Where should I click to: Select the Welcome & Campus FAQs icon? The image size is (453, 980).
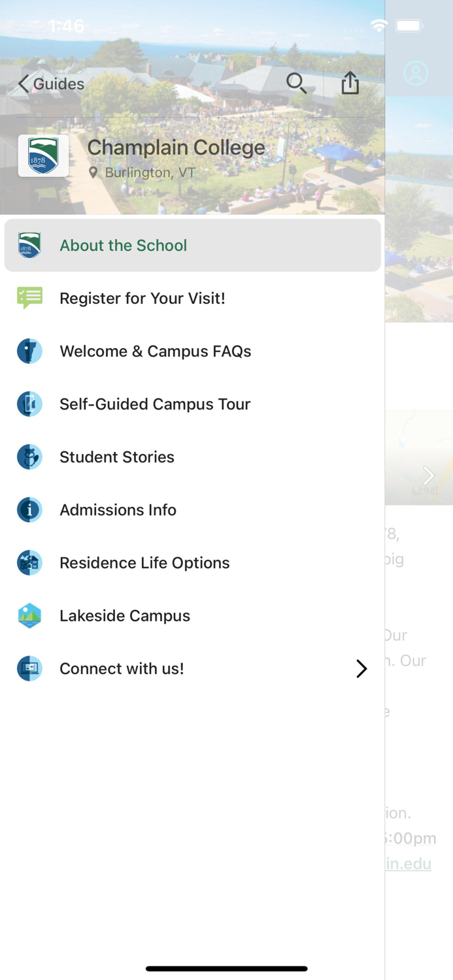tap(28, 351)
